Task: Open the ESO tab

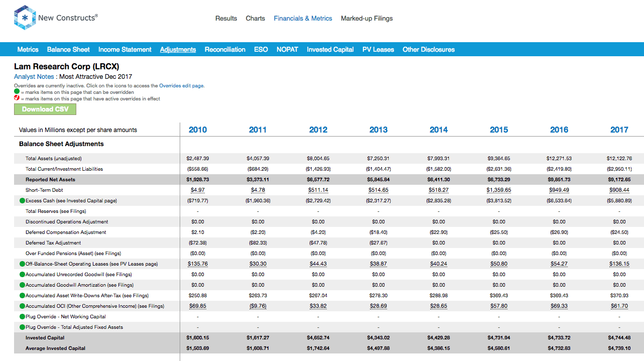Action: pos(261,49)
